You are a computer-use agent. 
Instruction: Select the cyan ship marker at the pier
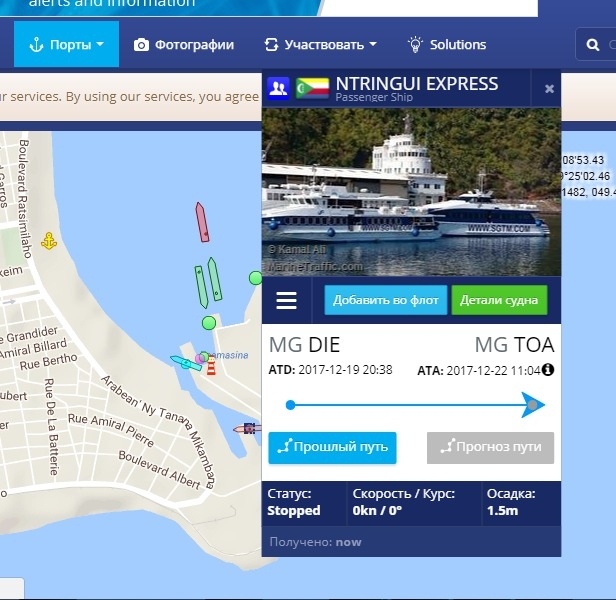coord(186,363)
